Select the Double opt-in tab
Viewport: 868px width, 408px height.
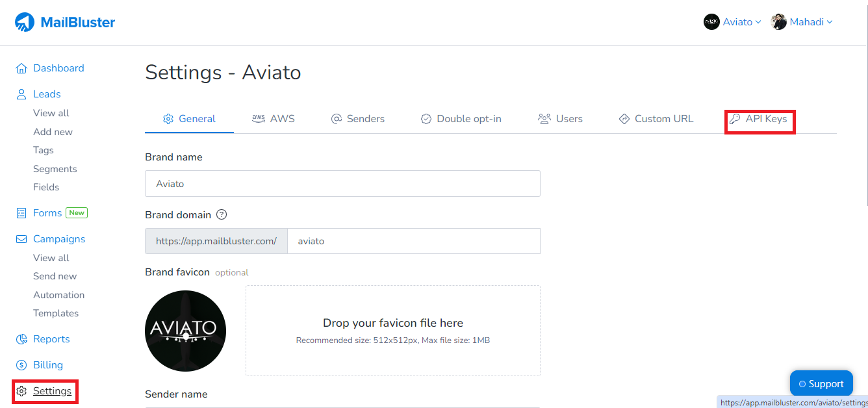461,119
